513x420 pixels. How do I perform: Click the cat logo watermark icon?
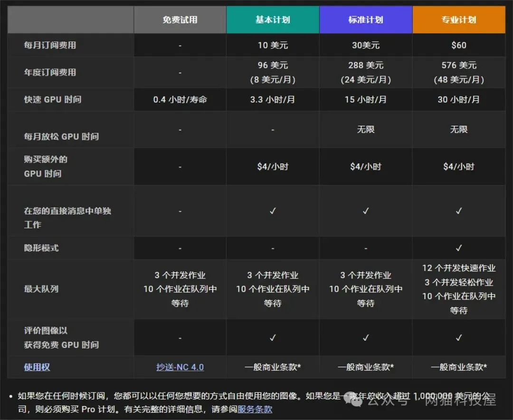coord(352,401)
